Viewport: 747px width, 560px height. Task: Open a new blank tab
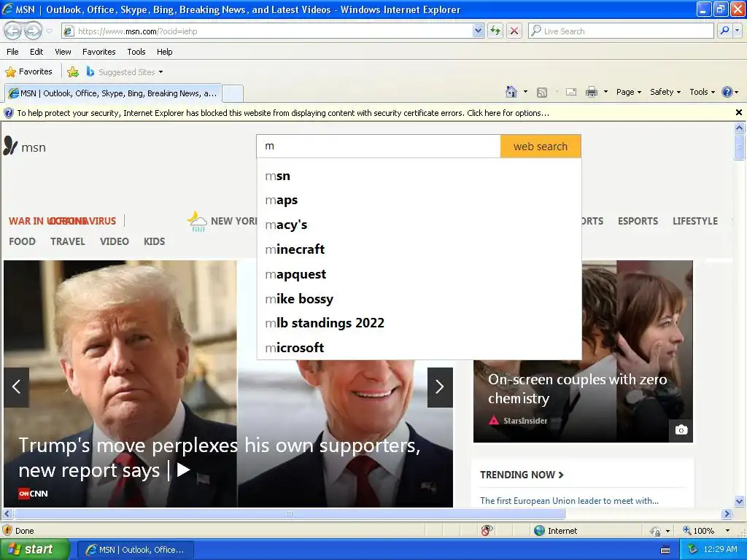click(233, 93)
